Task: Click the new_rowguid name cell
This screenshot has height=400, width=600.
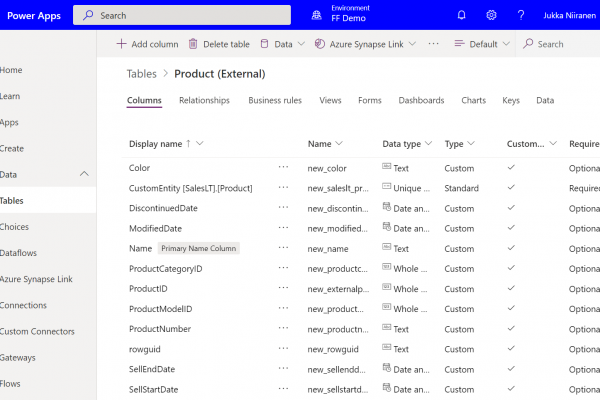Action: pos(333,349)
